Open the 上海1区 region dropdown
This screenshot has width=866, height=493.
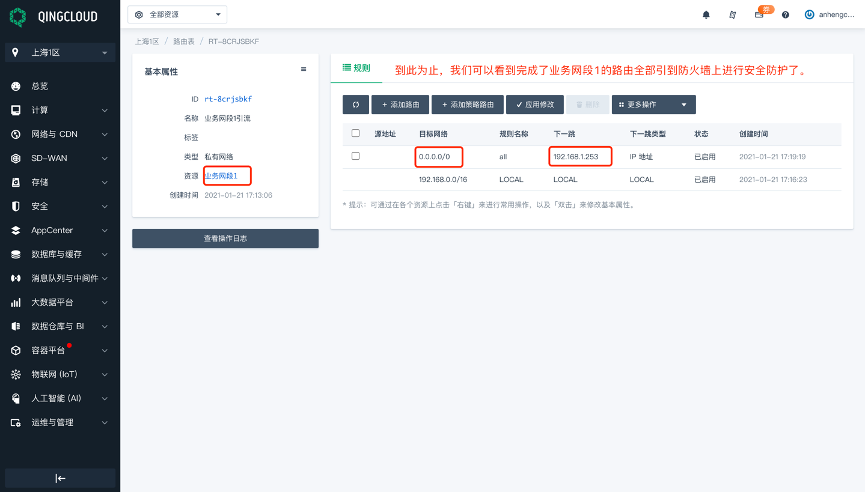[62, 52]
